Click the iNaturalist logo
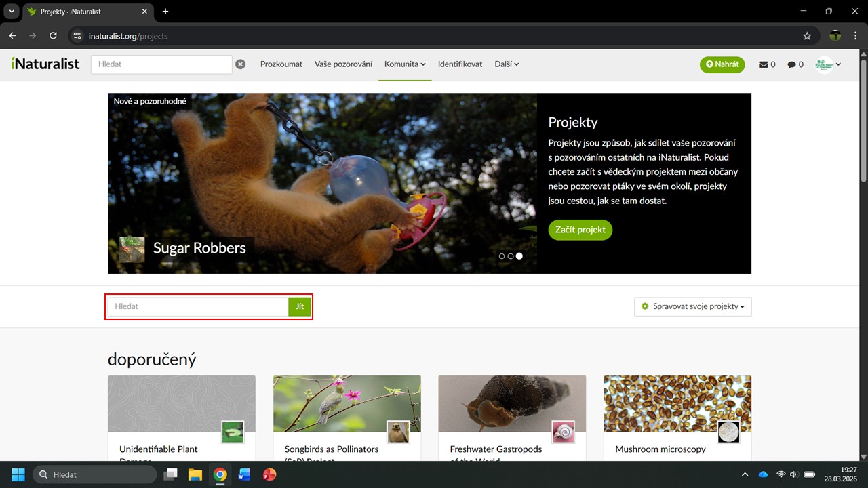The image size is (868, 488). (x=45, y=64)
